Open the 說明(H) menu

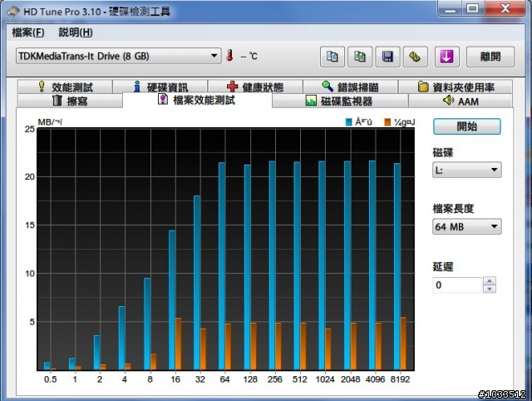76,32
